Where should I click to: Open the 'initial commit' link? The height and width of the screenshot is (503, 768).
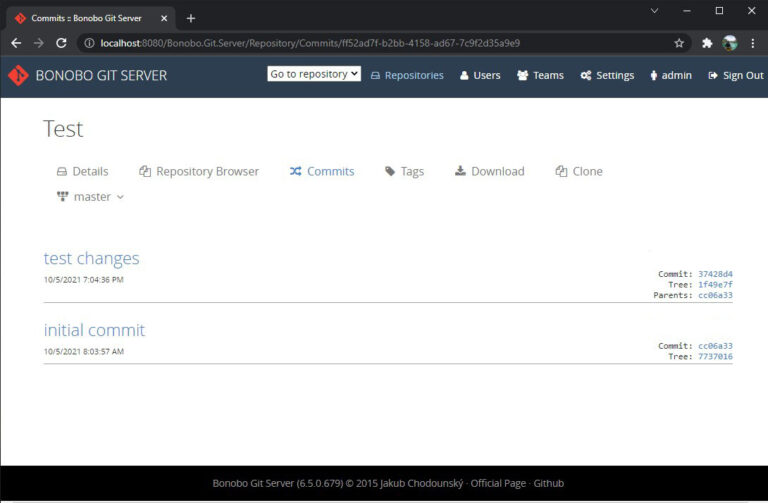tap(95, 330)
